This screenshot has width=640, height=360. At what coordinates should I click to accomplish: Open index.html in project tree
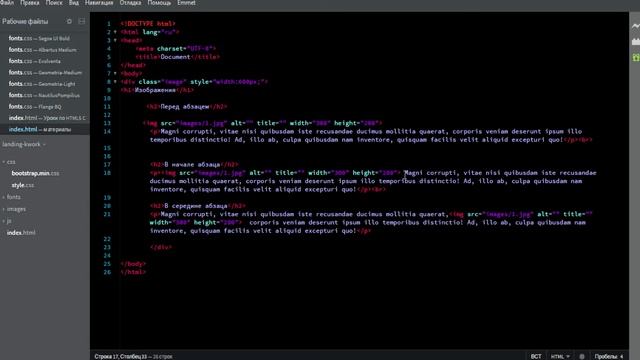[x=21, y=233]
